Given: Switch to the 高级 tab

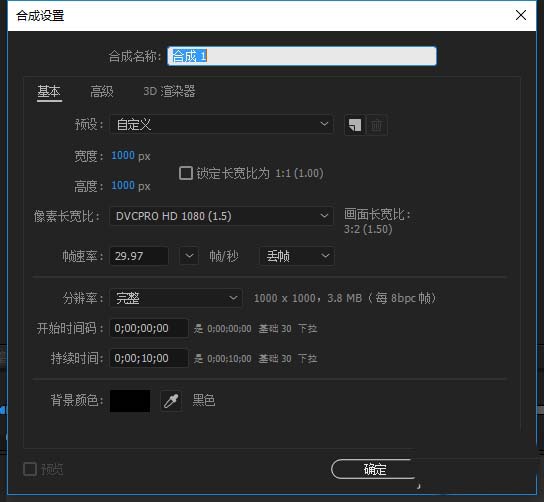Looking at the screenshot, I should click(102, 92).
